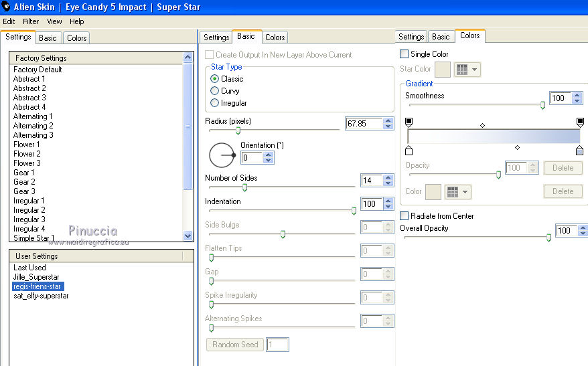Decrease Number of Sides with down arrow
Viewport: 588px width, 366px height.
pyautogui.click(x=388, y=183)
